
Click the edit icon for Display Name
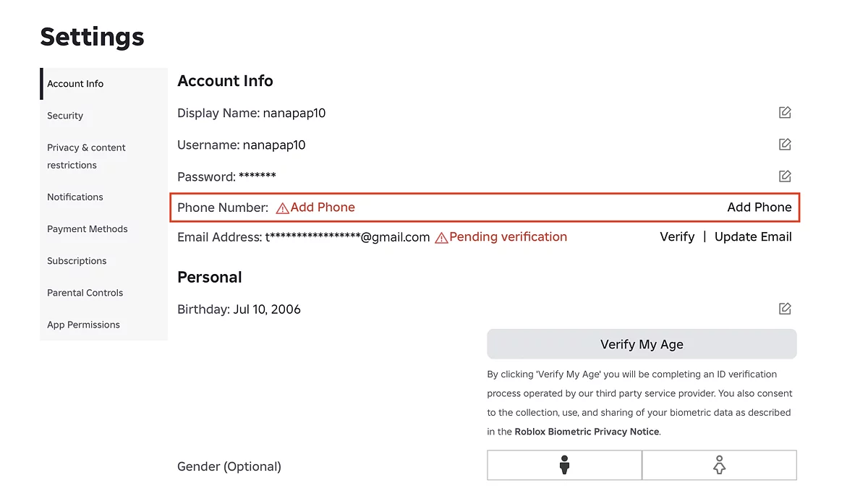tap(785, 113)
